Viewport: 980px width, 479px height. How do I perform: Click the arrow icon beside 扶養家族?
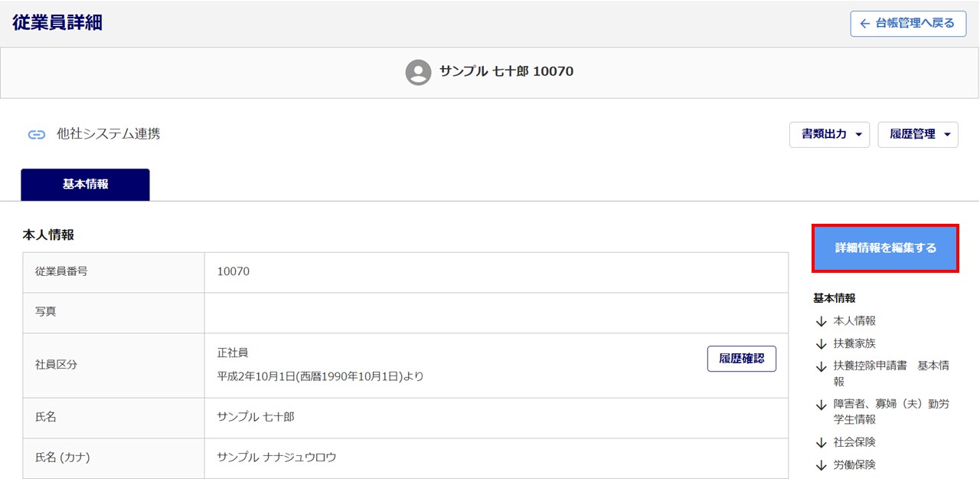[822, 344]
